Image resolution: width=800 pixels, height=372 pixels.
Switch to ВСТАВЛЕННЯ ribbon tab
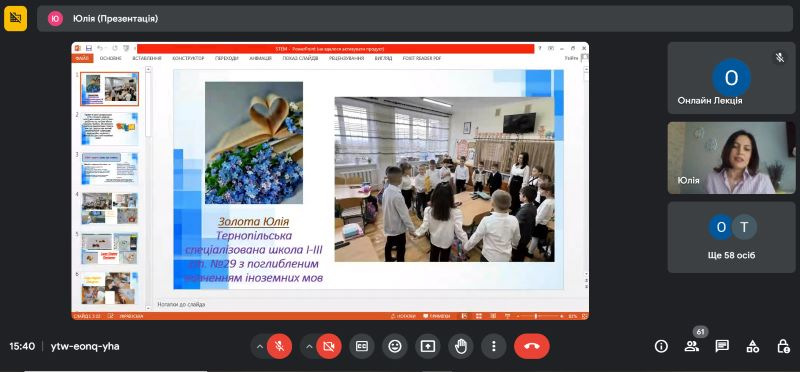(x=147, y=58)
